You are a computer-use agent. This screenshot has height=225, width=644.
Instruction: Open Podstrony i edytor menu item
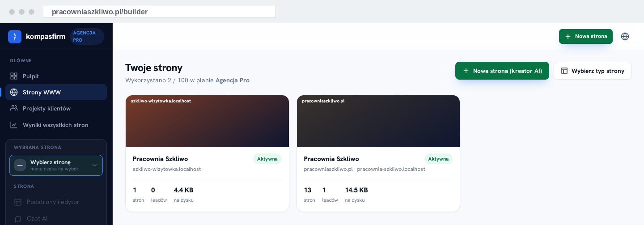click(x=56, y=202)
